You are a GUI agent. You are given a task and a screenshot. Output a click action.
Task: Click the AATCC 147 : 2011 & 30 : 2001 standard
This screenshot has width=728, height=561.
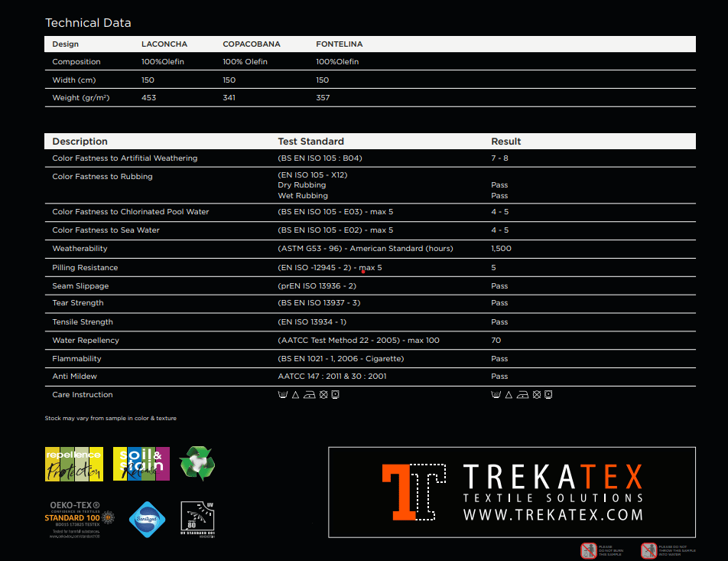click(332, 377)
